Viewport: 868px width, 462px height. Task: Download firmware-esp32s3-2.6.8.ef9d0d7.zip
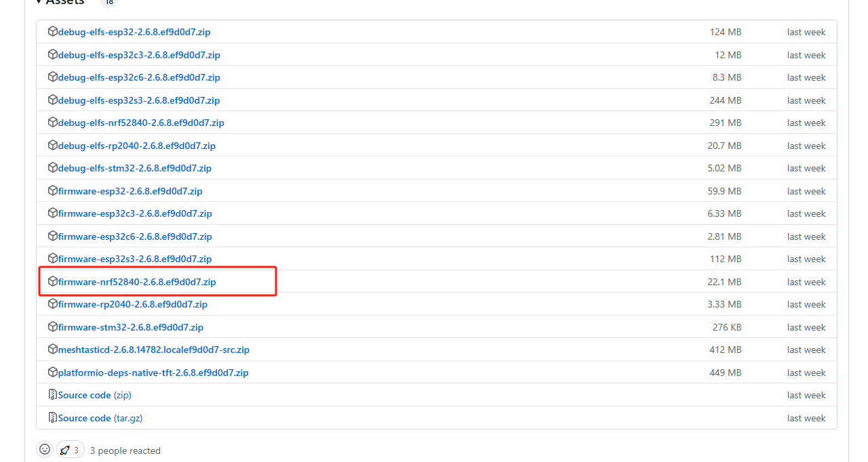tap(135, 259)
